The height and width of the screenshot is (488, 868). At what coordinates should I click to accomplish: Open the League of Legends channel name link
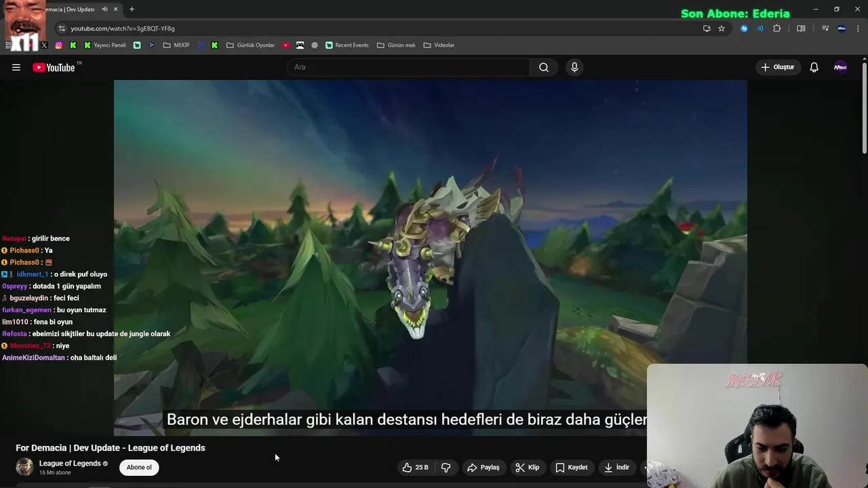pyautogui.click(x=70, y=464)
